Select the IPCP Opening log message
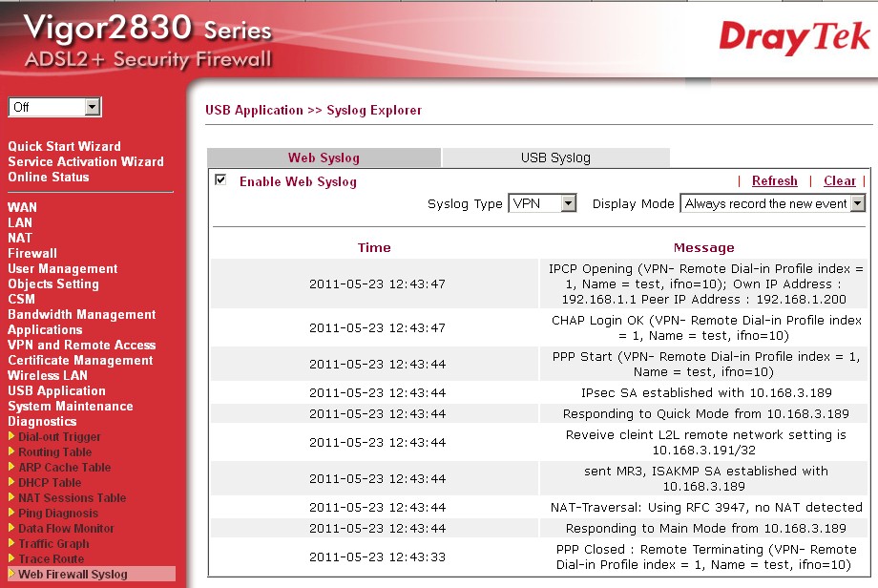This screenshot has height=588, width=878. (x=704, y=283)
